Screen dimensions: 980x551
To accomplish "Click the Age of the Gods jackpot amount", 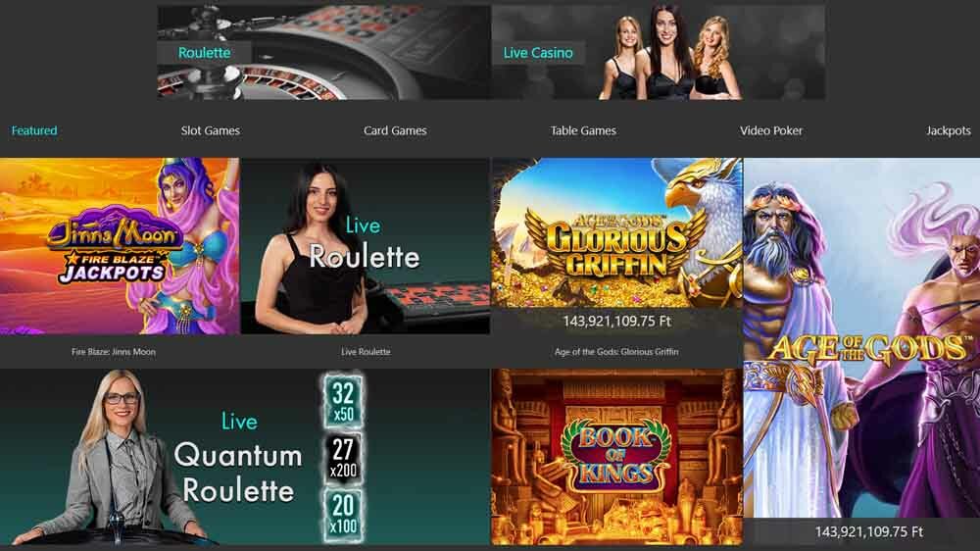I will (x=868, y=532).
